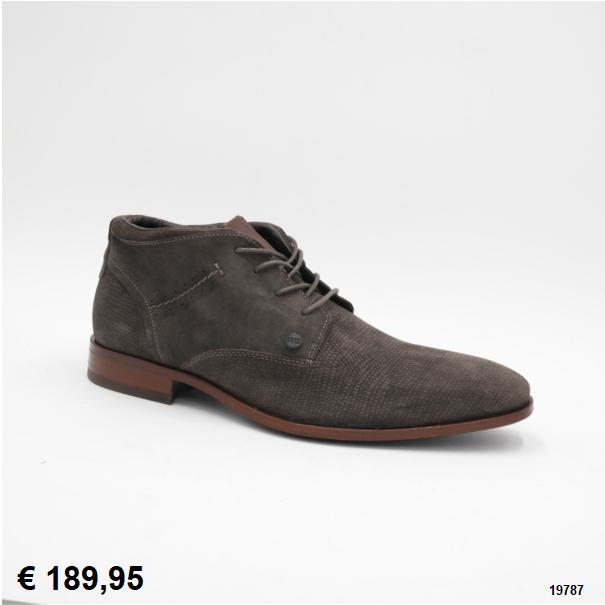Viewport: 605px width, 605px height.
Task: Click the round logo button on the shoe
Action: (294, 340)
